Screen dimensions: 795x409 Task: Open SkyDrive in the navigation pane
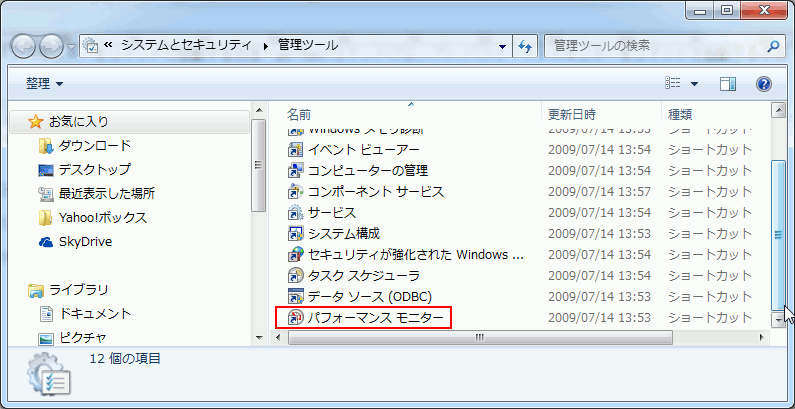point(85,242)
